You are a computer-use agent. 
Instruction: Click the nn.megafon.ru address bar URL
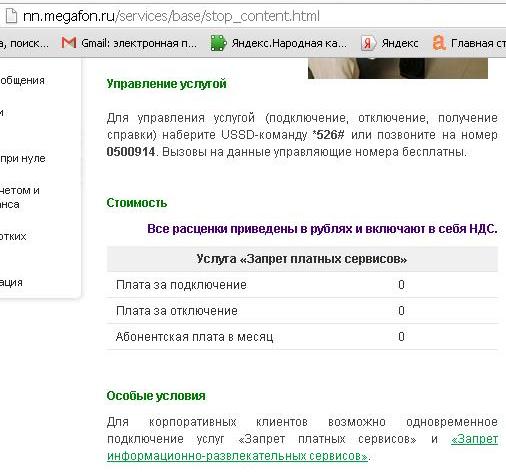click(171, 16)
